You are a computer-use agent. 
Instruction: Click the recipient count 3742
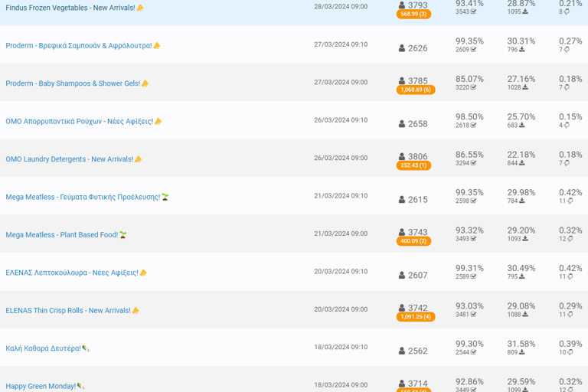click(x=418, y=308)
